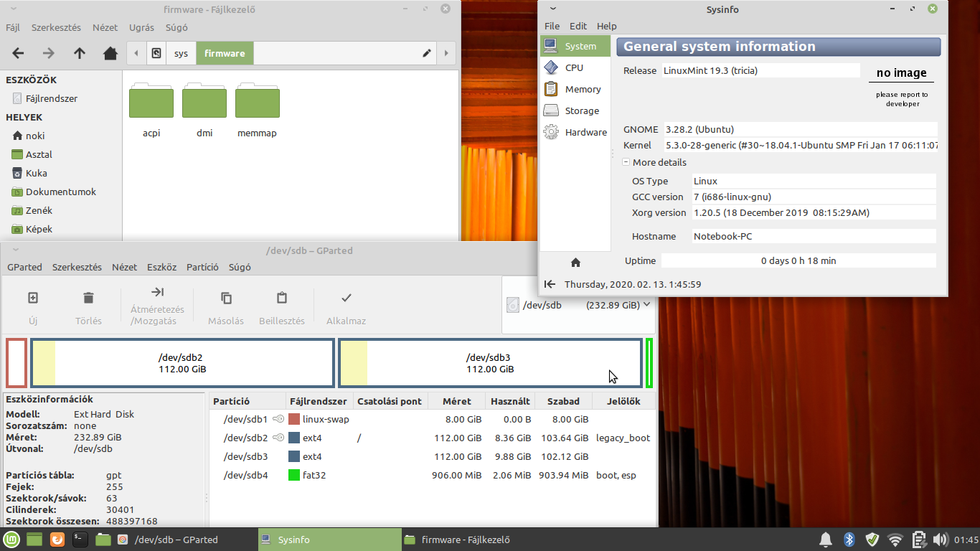Screen dimensions: 980x551
Task: Open the Help menu in Sysinfo
Action: coord(607,26)
